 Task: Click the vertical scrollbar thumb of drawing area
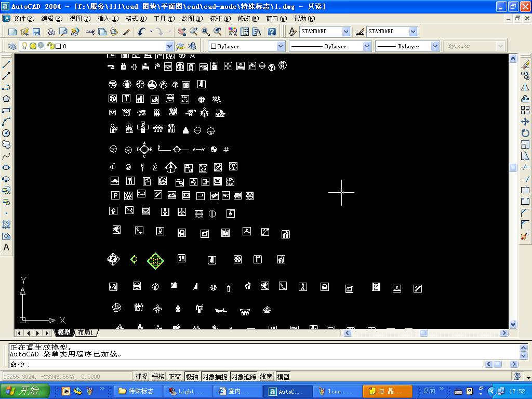tap(513, 167)
